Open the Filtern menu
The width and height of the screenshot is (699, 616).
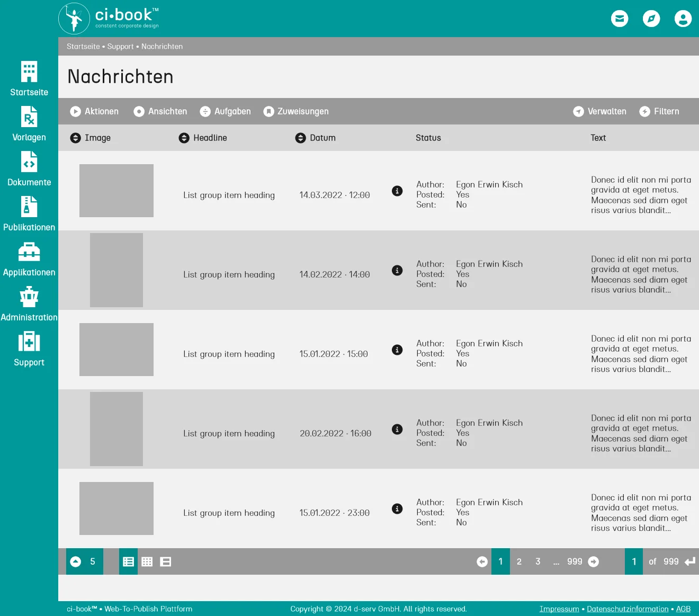click(x=659, y=111)
